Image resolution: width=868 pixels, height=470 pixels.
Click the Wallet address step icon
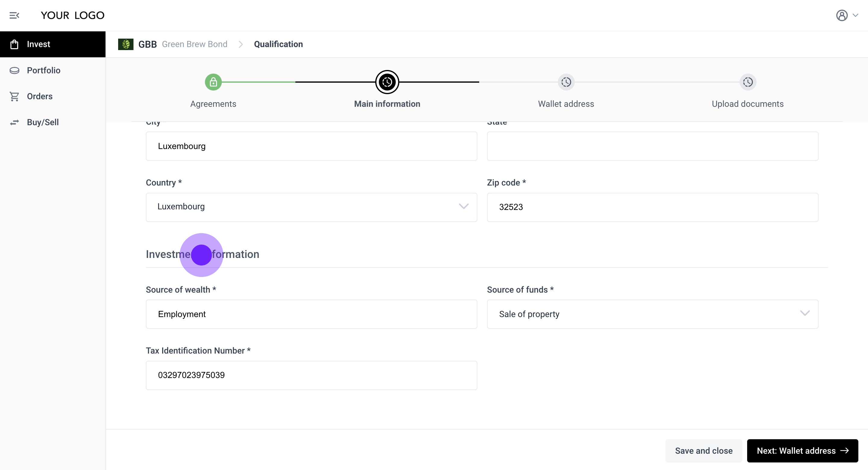point(566,82)
